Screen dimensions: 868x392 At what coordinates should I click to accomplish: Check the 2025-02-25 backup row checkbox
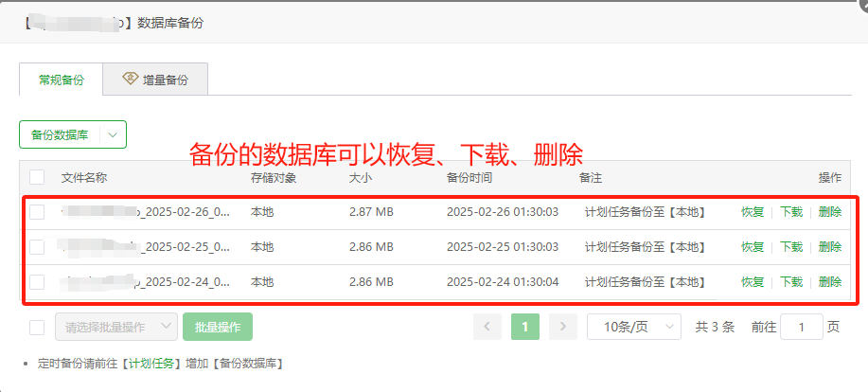pos(37,247)
